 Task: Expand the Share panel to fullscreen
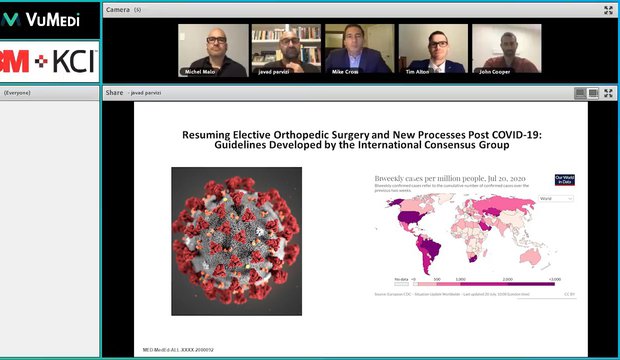608,93
